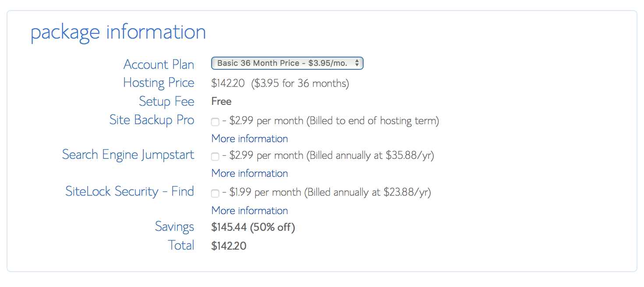Enable the Site Backup Pro checkbox
The image size is (644, 287).
[215, 122]
